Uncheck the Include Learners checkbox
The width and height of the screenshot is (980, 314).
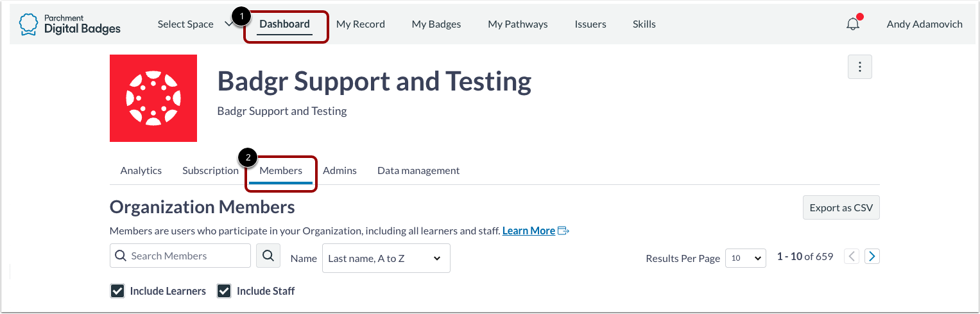(117, 292)
